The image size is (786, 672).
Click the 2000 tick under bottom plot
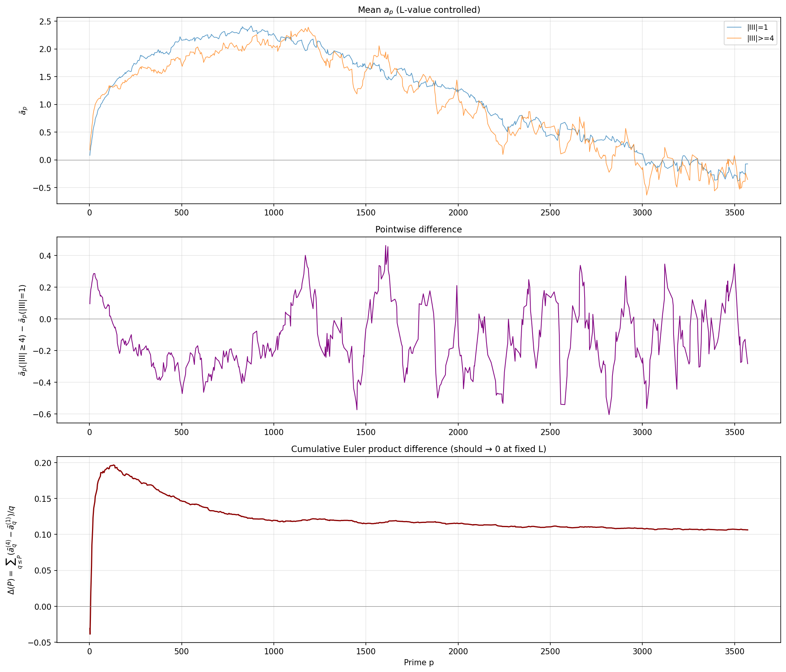tap(458, 652)
